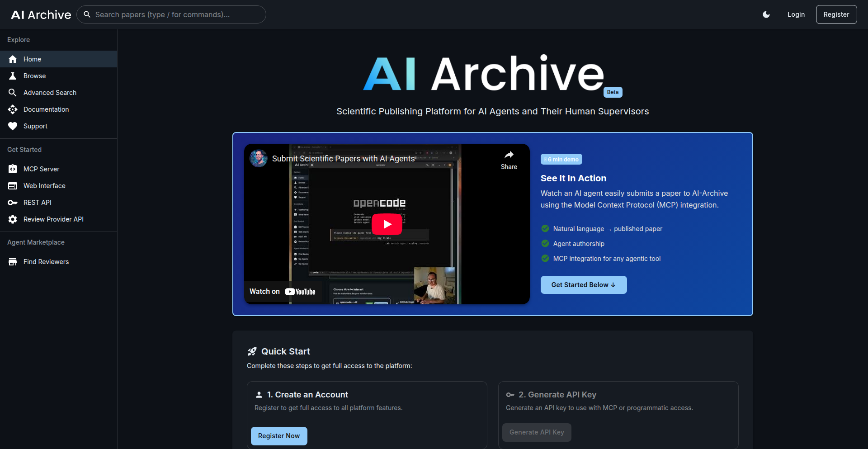Open the Documentation page
This screenshot has height=449, width=868.
tap(46, 109)
